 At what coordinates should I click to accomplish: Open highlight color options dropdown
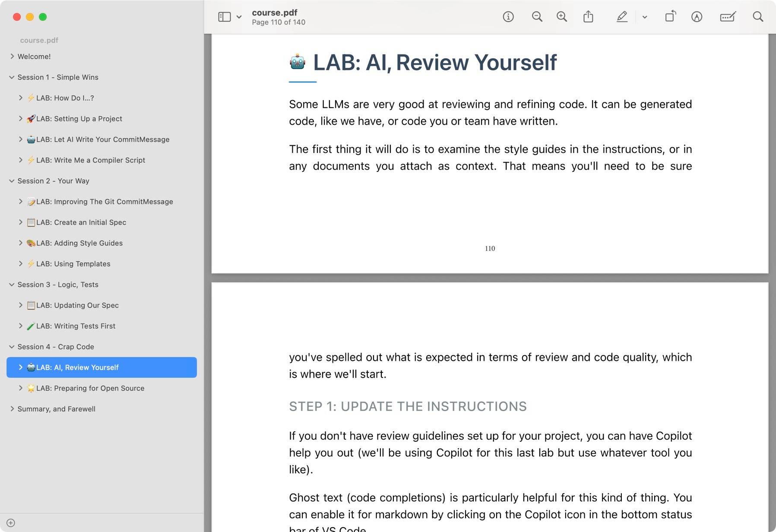pyautogui.click(x=645, y=17)
